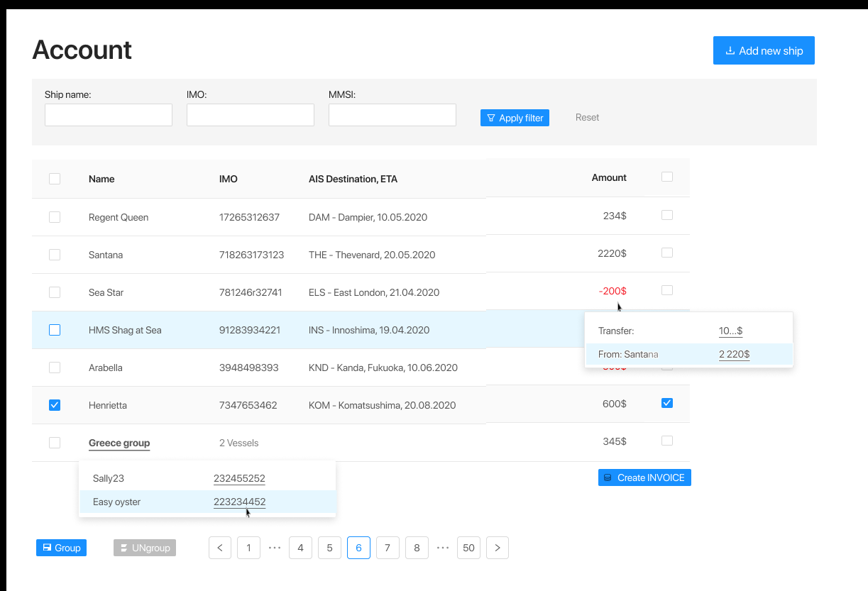Viewport: 868px width, 591px height.
Task: Uncheck the Henrietta row left checkbox
Action: [x=55, y=405]
